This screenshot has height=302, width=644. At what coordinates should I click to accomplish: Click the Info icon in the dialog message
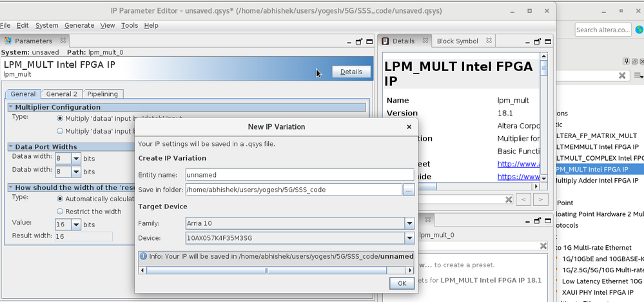[x=143, y=256]
